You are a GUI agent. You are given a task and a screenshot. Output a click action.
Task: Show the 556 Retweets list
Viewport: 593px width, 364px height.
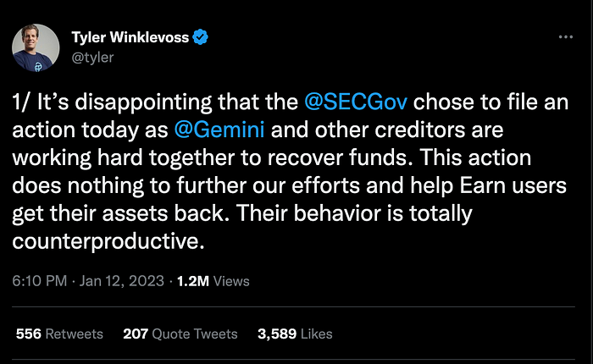tap(59, 334)
